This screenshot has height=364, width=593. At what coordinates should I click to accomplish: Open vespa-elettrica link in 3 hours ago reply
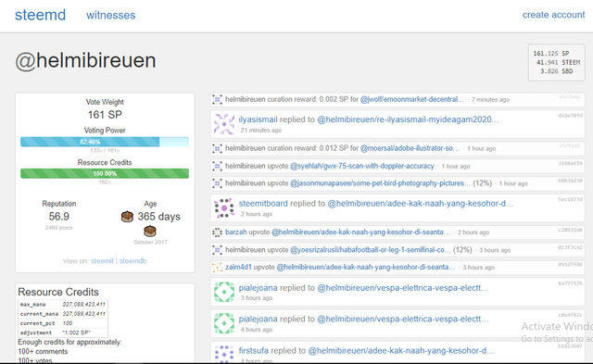point(402,288)
